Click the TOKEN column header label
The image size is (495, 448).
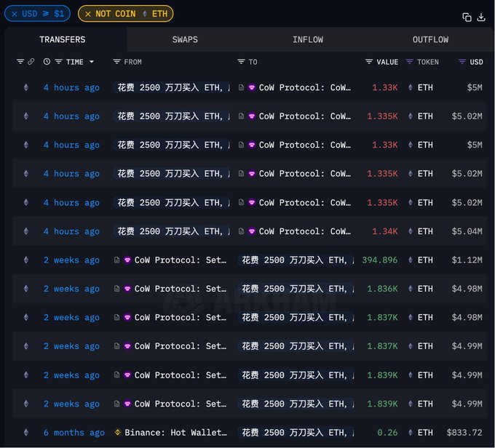(428, 62)
